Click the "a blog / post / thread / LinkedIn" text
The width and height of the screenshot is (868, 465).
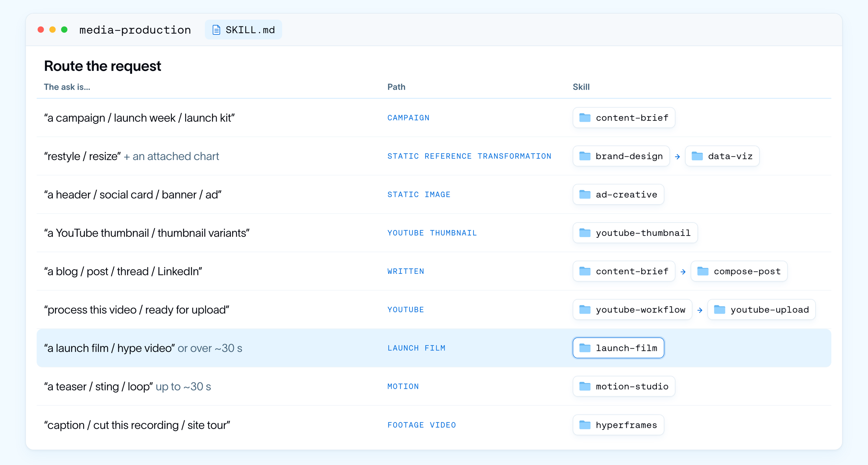[123, 271]
